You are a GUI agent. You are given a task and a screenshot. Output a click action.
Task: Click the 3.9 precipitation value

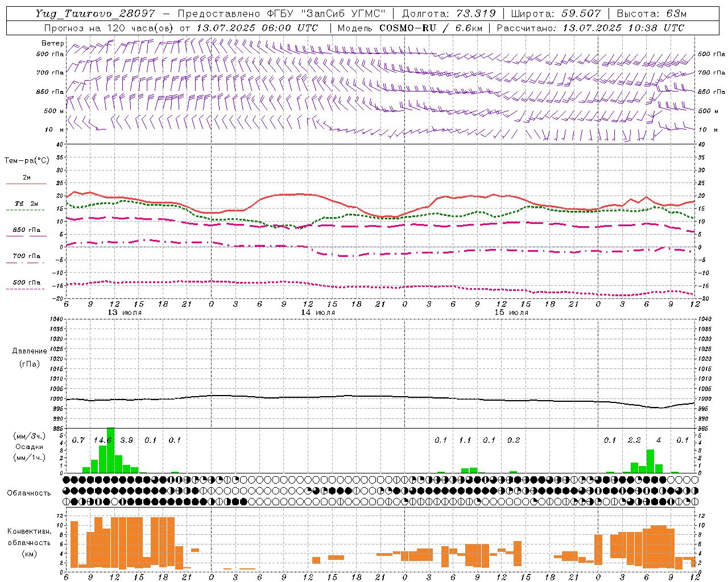click(x=126, y=440)
